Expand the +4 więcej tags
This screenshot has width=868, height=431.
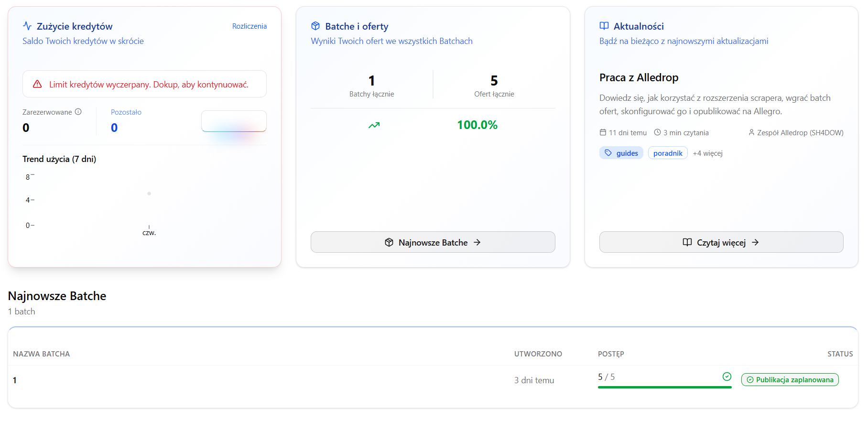[708, 153]
